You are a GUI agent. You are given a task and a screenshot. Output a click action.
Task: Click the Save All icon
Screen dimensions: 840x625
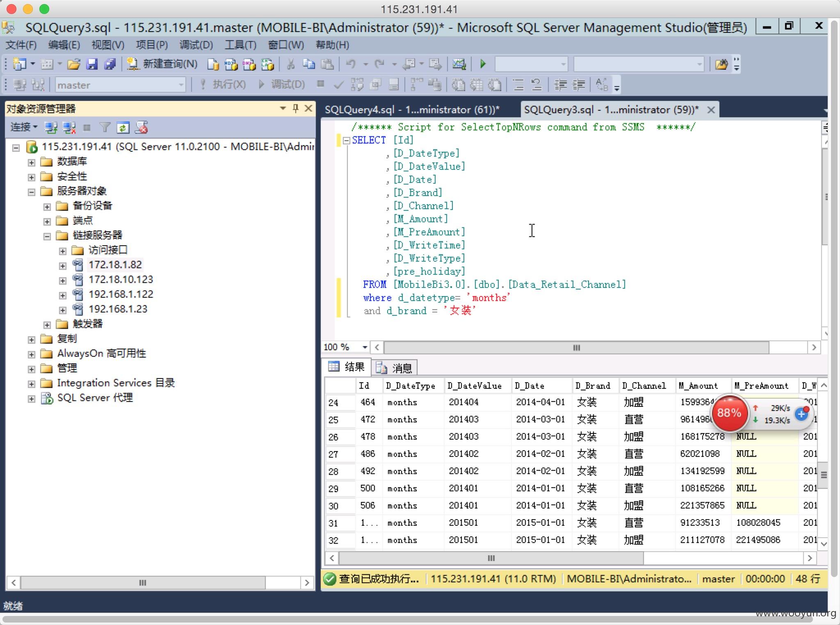[110, 64]
